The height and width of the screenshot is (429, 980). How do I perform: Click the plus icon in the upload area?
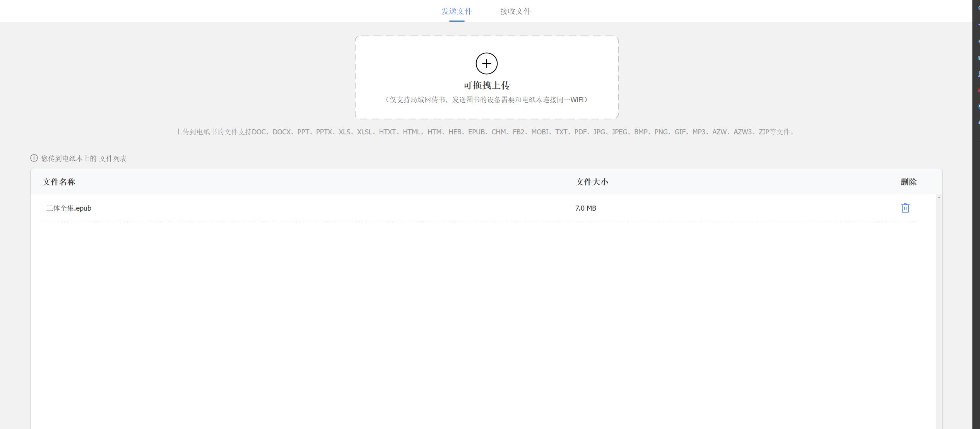486,63
